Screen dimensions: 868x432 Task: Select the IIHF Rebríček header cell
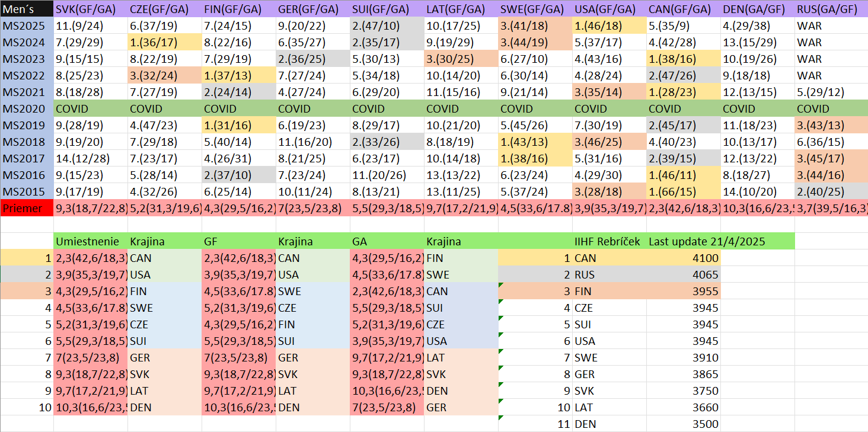[609, 241]
